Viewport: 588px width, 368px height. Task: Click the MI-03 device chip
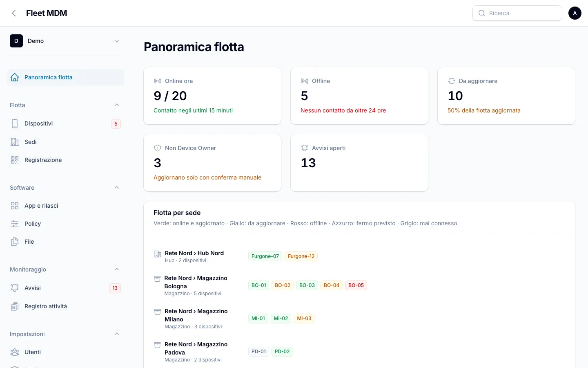(x=304, y=319)
